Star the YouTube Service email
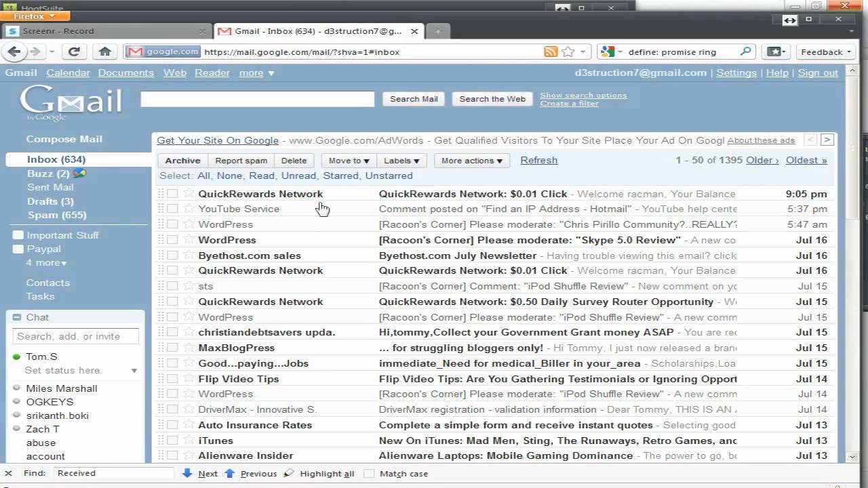The width and height of the screenshot is (868, 488). click(x=189, y=209)
